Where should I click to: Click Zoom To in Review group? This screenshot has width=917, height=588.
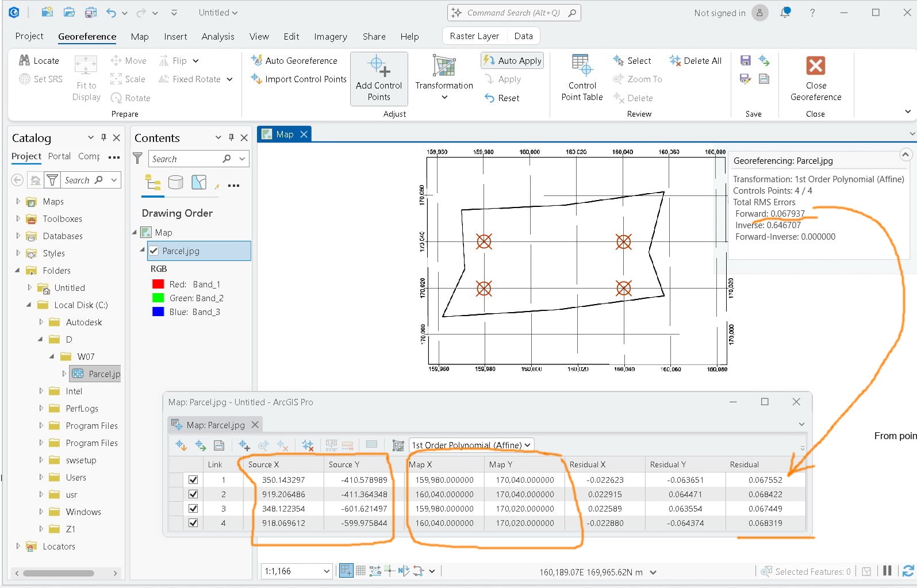[x=638, y=79]
